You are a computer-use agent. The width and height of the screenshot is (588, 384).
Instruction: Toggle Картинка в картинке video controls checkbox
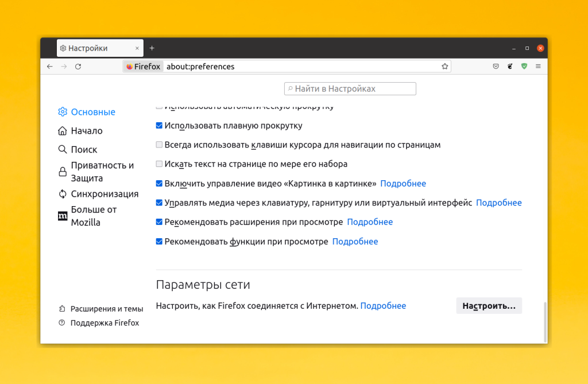point(159,183)
